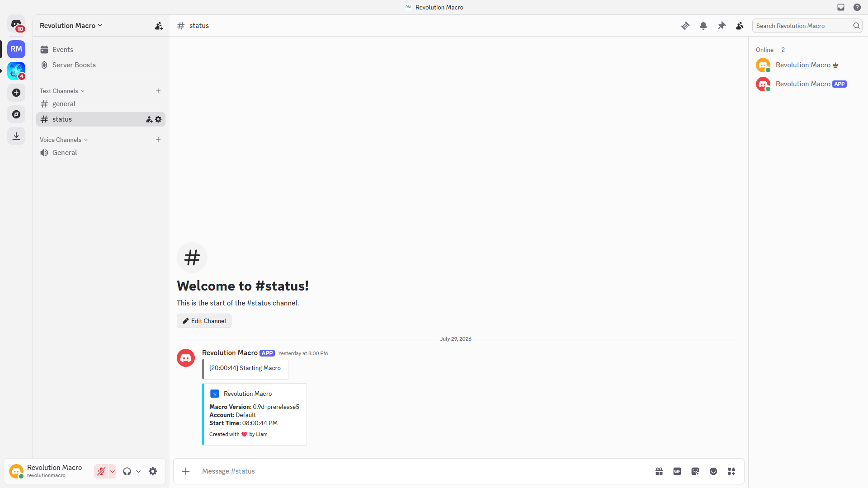Click 'Macro Version: 0.9d-prerelease5' line
Screen dimensions: 868x488
pos(254,407)
